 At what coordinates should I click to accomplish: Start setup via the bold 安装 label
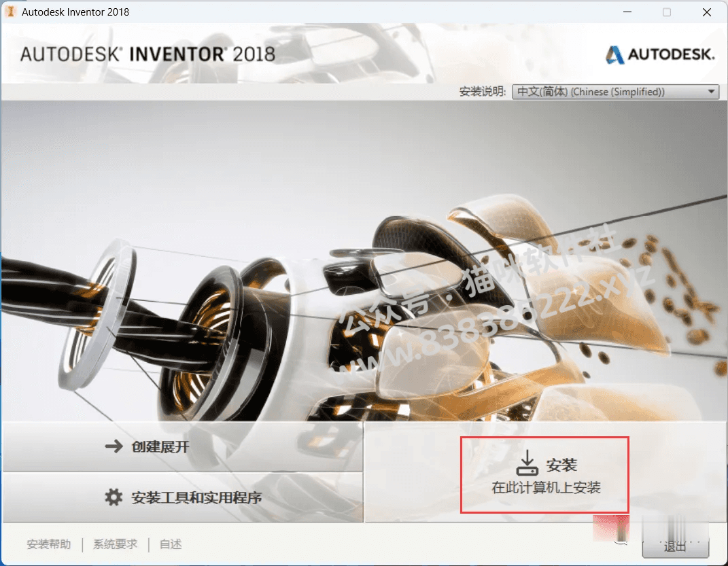pos(561,464)
